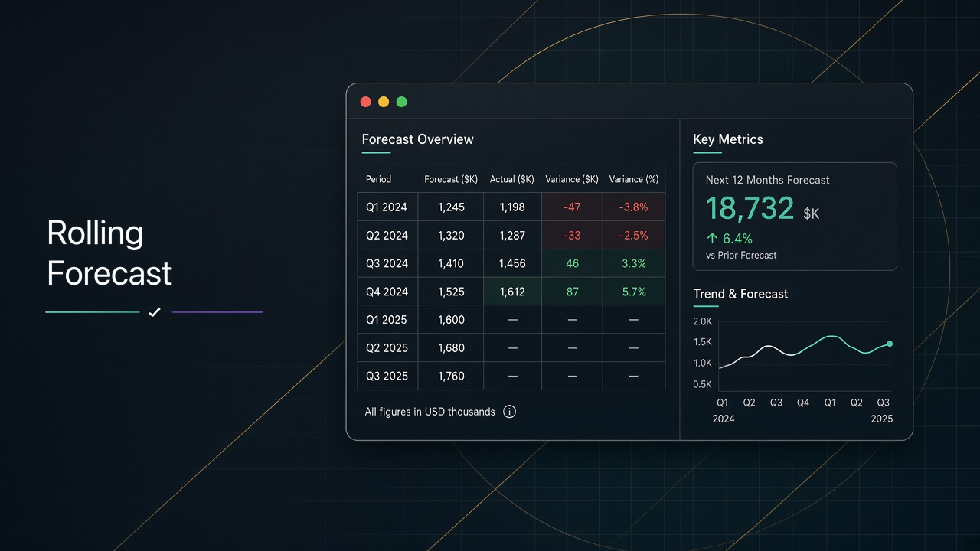
Task: Click the checkmark under Rolling Forecast title
Action: [x=155, y=312]
